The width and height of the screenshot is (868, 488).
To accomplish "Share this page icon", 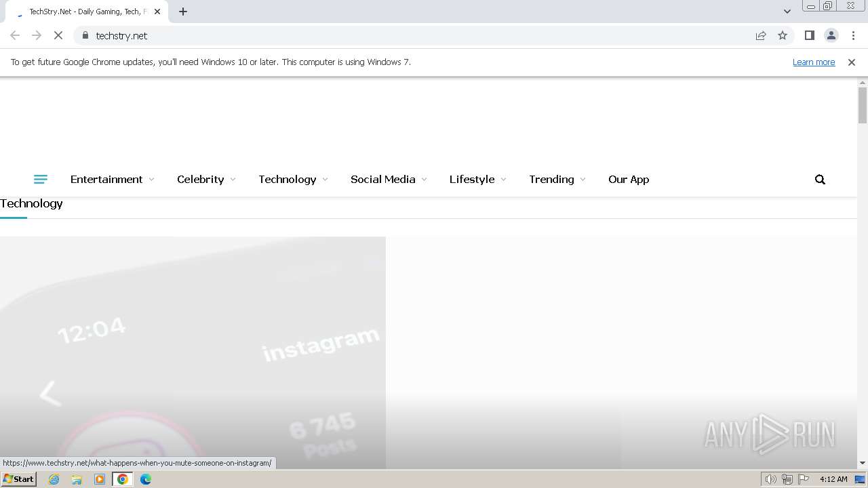I will (761, 35).
